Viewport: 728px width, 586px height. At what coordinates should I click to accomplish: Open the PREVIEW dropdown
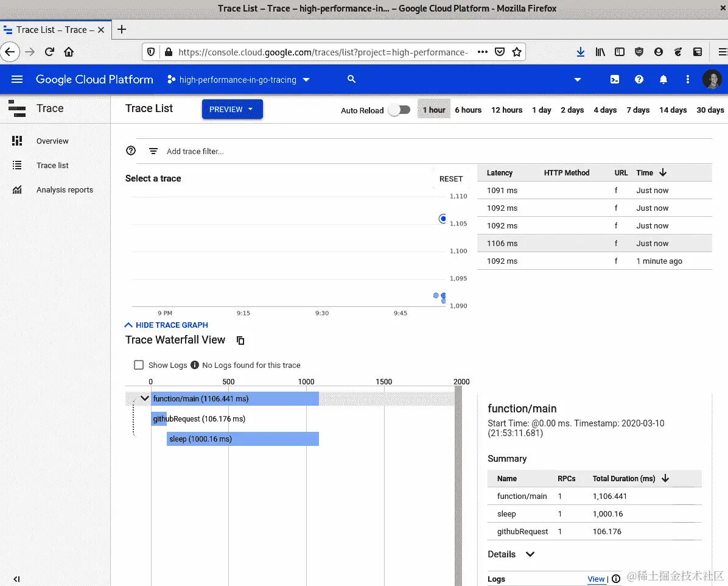232,109
